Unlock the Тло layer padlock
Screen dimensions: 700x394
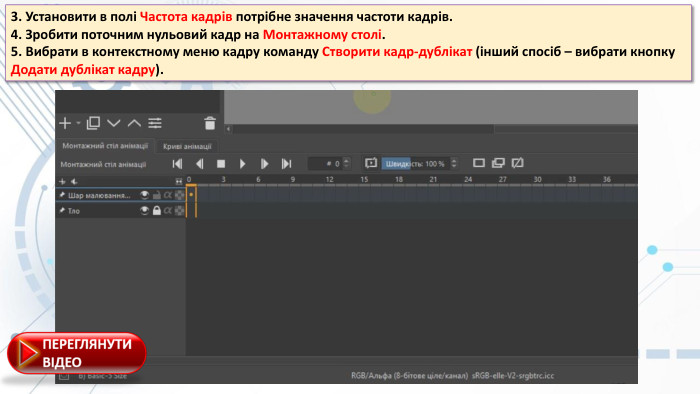[x=157, y=210]
